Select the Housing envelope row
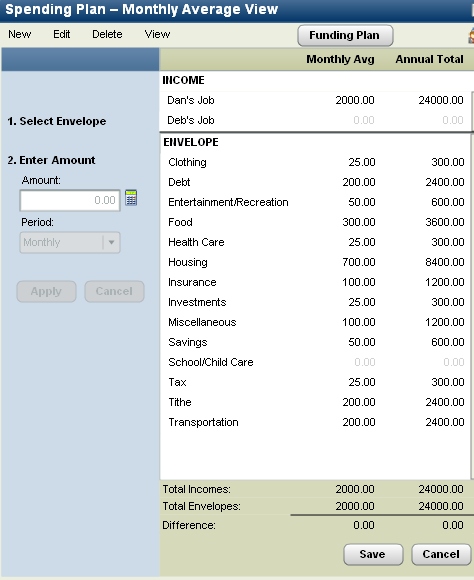 click(x=315, y=262)
